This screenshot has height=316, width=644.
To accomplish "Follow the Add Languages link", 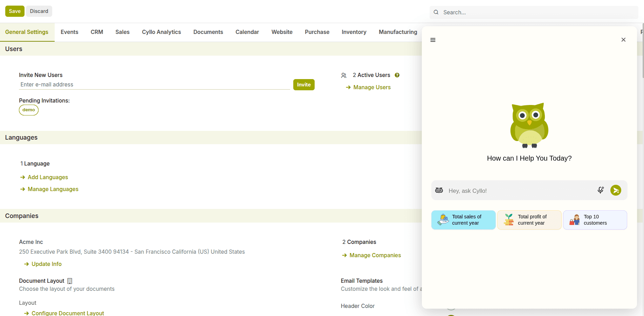I will pyautogui.click(x=48, y=177).
